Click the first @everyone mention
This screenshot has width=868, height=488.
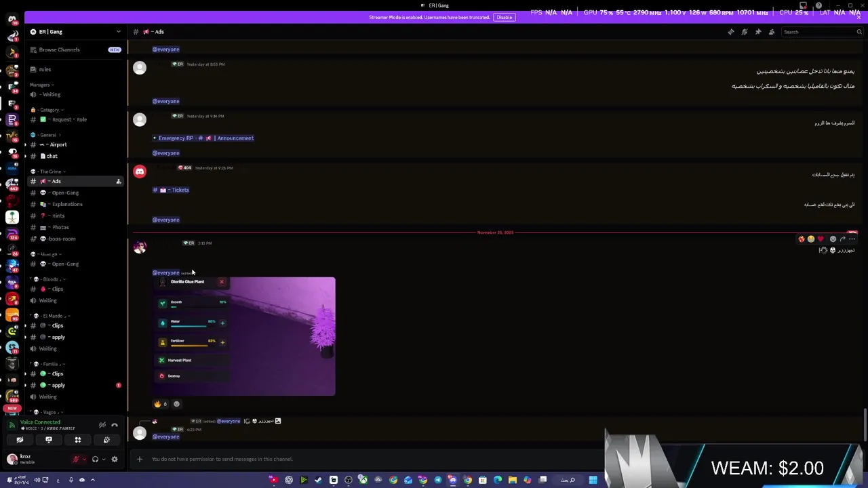click(x=165, y=49)
